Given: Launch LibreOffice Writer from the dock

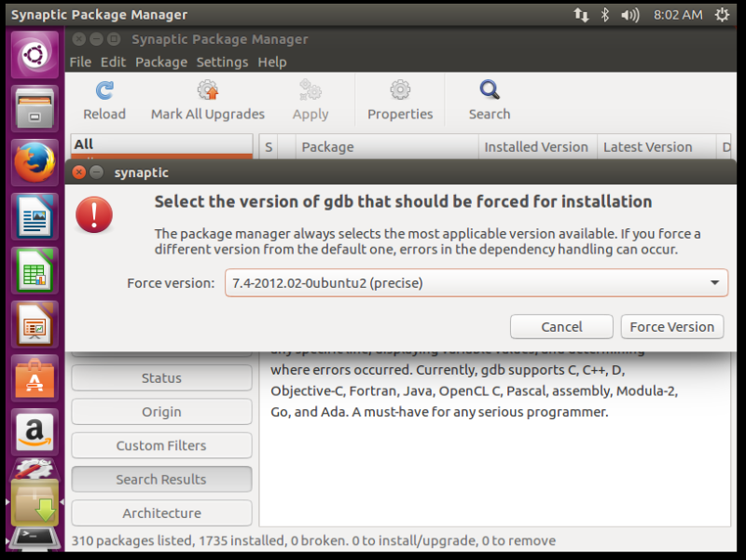Looking at the screenshot, I should point(35,217).
